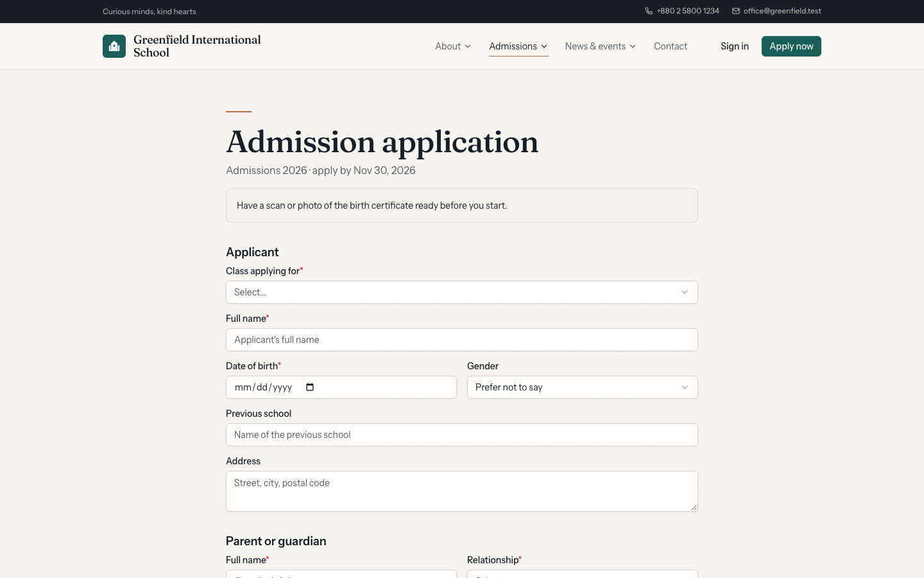The image size is (924, 578).
Task: Click the birth certificate notice text
Action: tap(372, 206)
